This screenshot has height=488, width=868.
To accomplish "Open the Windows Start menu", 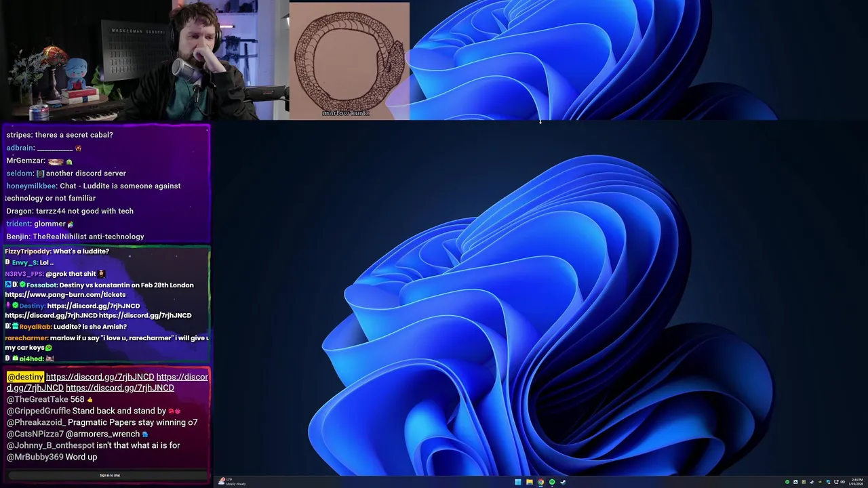I will pyautogui.click(x=517, y=482).
